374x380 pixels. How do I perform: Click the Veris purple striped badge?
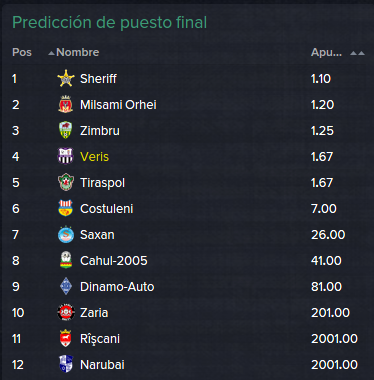tap(65, 156)
